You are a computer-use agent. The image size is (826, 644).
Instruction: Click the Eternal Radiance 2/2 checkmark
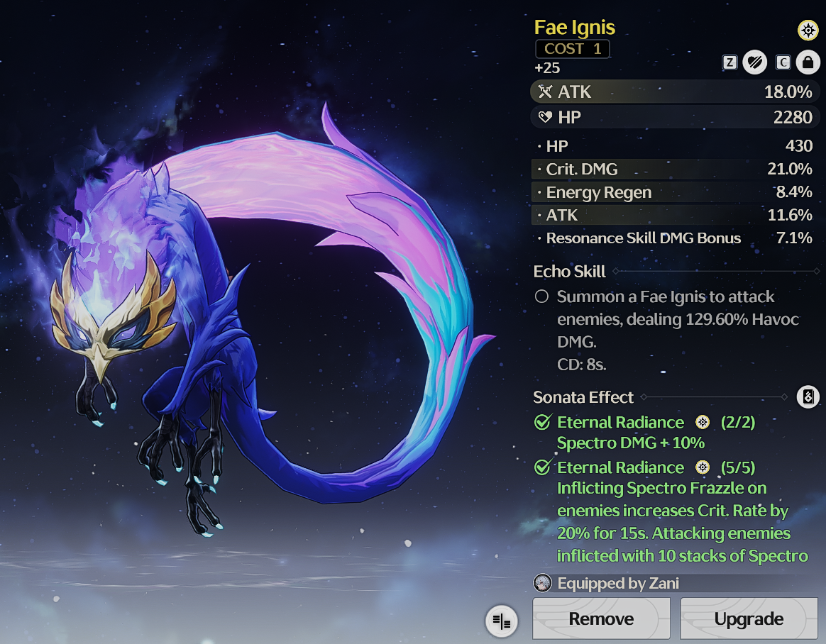tap(542, 422)
